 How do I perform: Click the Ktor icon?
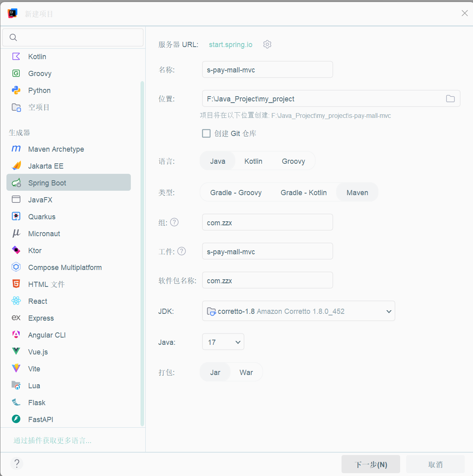(x=16, y=250)
